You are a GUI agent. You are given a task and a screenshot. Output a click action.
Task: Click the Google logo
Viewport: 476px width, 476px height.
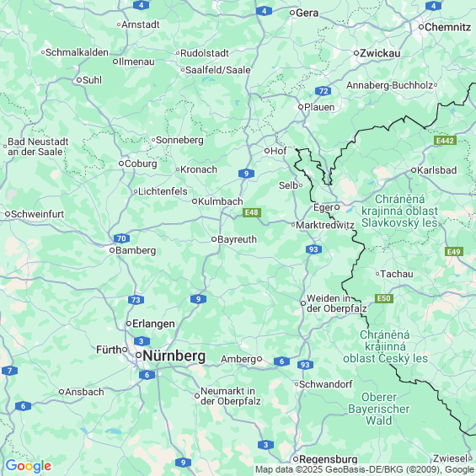click(29, 466)
